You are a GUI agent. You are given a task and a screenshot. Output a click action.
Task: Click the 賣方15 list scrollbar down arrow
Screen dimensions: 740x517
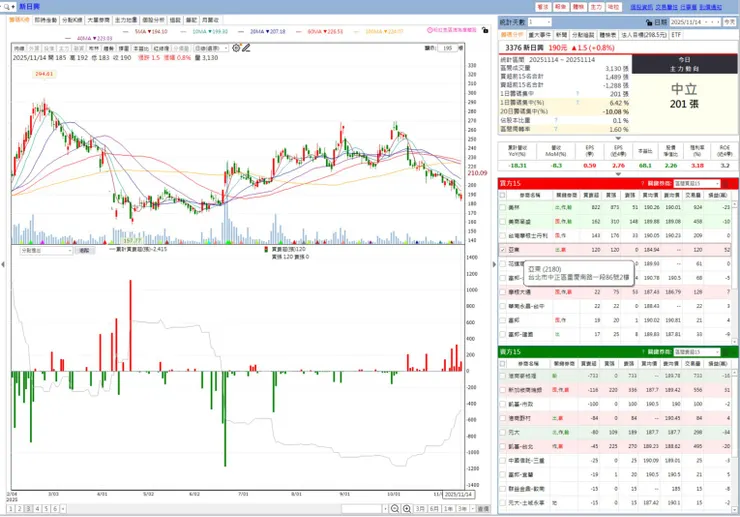pyautogui.click(x=734, y=510)
